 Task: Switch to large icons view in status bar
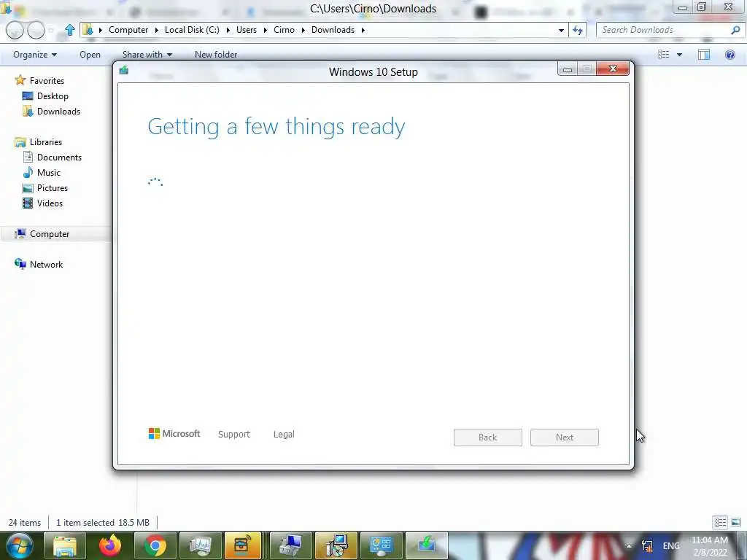[x=736, y=522]
